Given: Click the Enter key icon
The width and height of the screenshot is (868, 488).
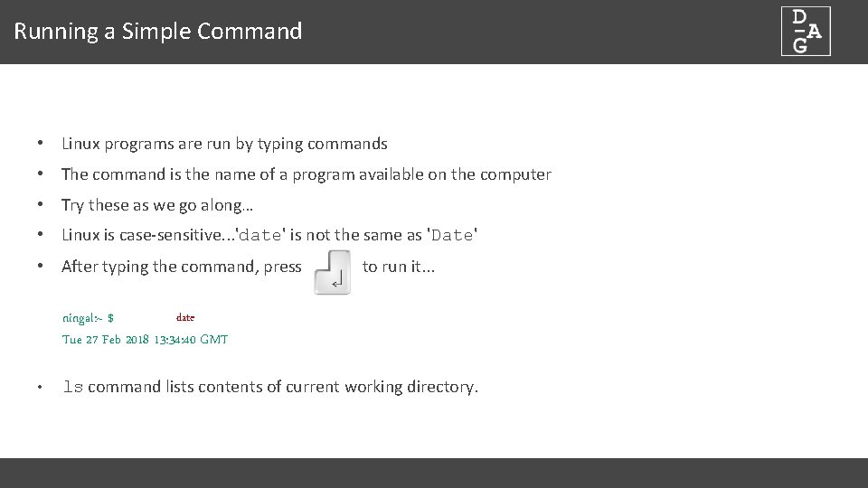Looking at the screenshot, I should pos(332,272).
